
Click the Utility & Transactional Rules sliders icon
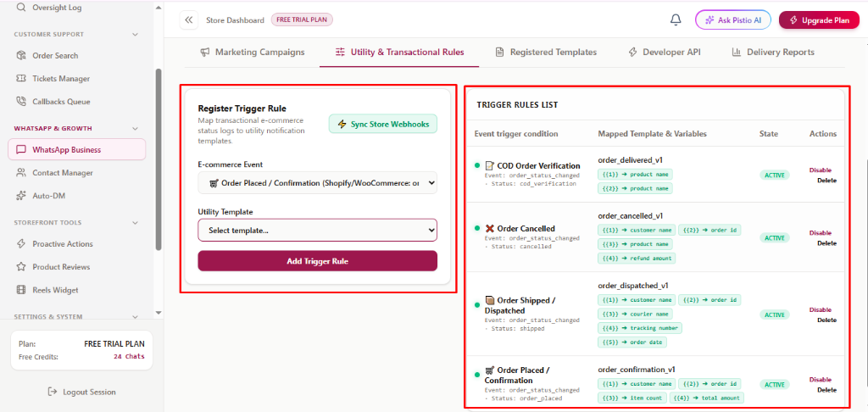340,52
